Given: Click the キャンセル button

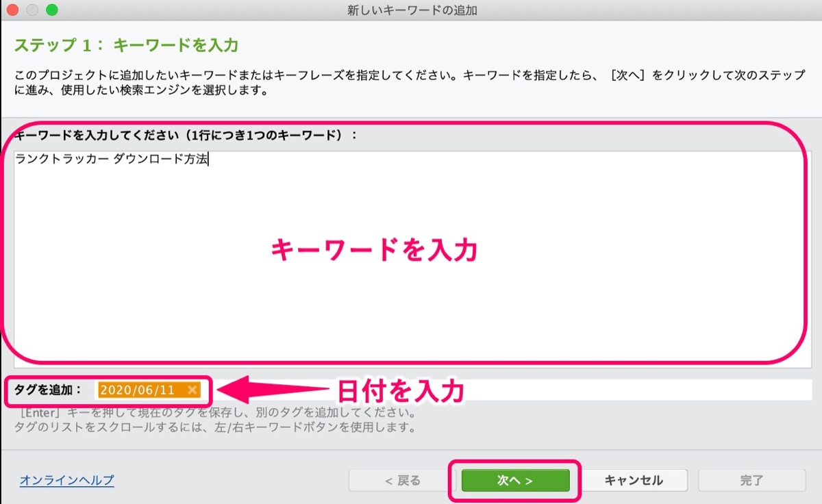Looking at the screenshot, I should point(634,481).
